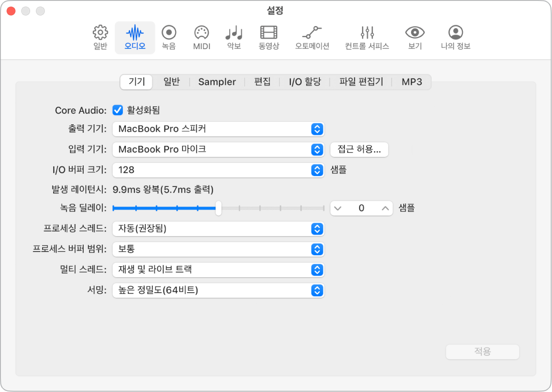
Task: Switch to the I/O 할당 tab
Action: (x=305, y=82)
